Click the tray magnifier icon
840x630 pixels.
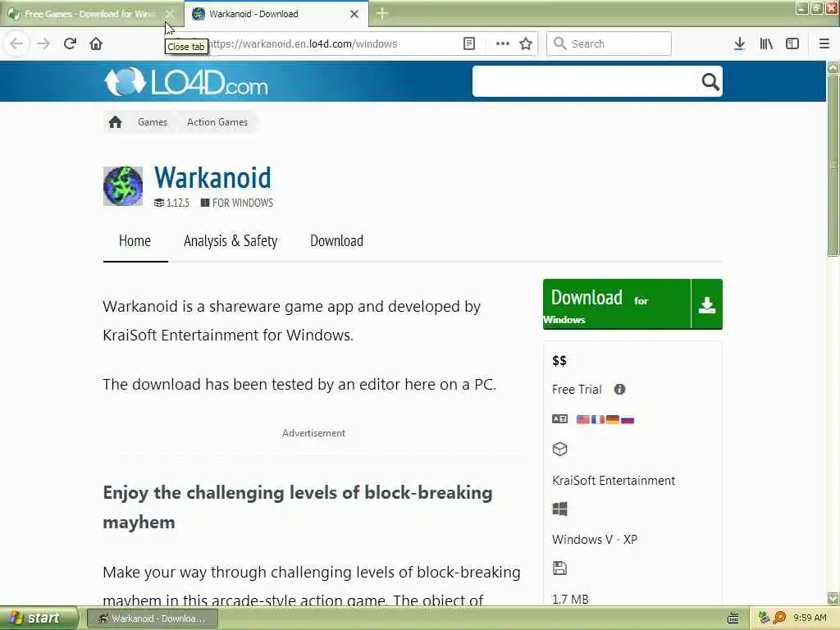click(779, 619)
